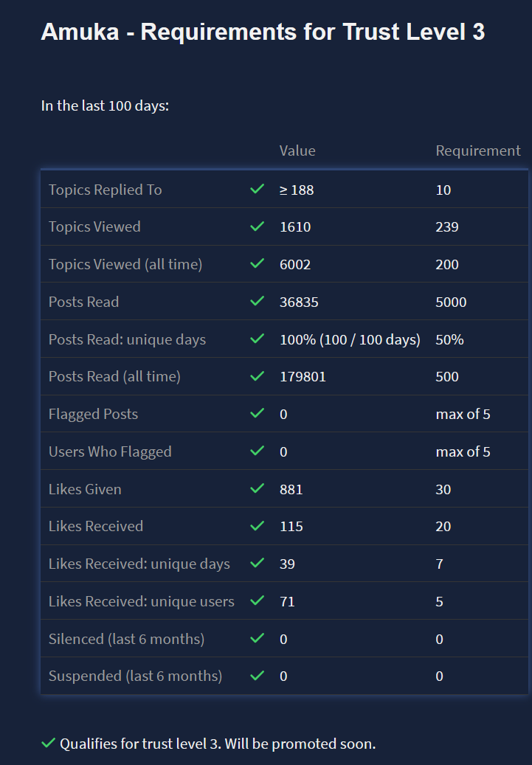Click the checkmark before 'Qualifies for trust level 3'
The height and width of the screenshot is (765, 532).
tap(48, 744)
